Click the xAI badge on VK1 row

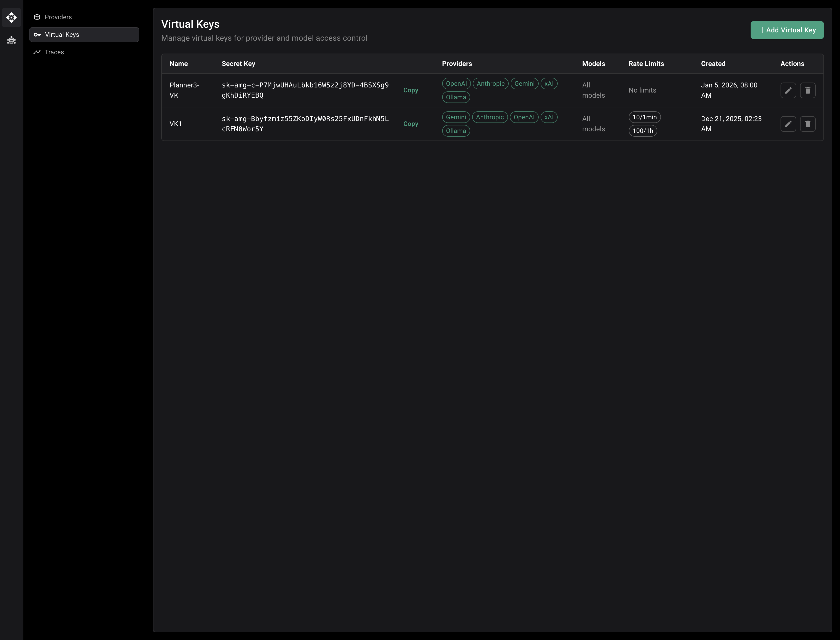pos(549,117)
